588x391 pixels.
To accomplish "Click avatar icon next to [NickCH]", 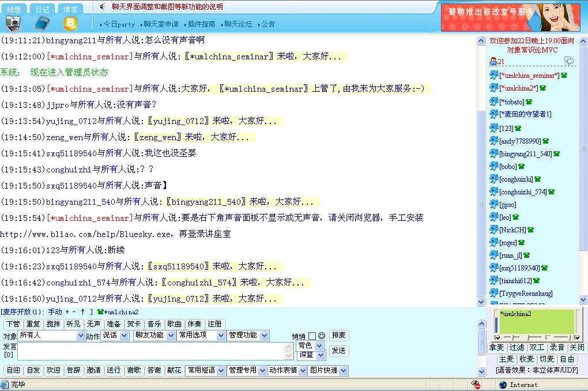I will pyautogui.click(x=494, y=230).
